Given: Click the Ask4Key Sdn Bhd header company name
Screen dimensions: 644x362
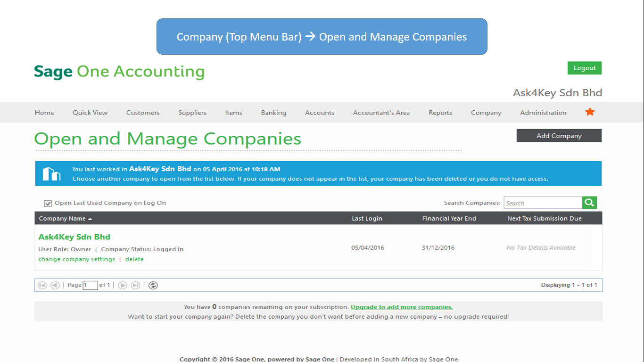Looking at the screenshot, I should click(558, 93).
